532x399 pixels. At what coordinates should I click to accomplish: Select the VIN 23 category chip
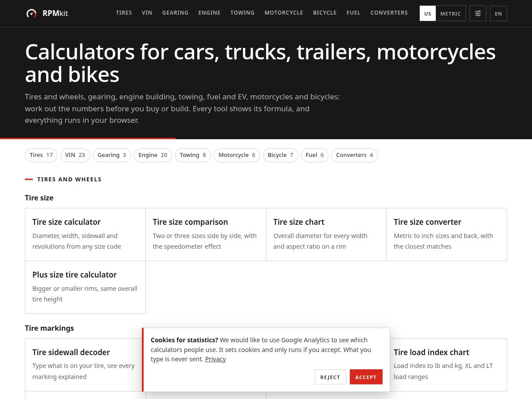pos(75,155)
